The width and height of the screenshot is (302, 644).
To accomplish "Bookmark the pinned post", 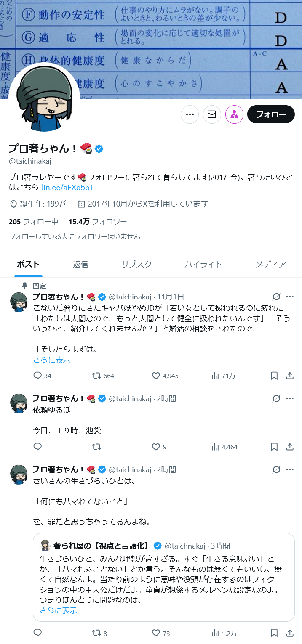I will coord(274,376).
